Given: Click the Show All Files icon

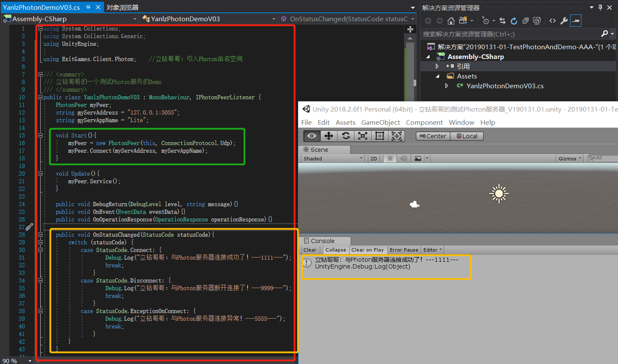Looking at the screenshot, I should [537, 20].
